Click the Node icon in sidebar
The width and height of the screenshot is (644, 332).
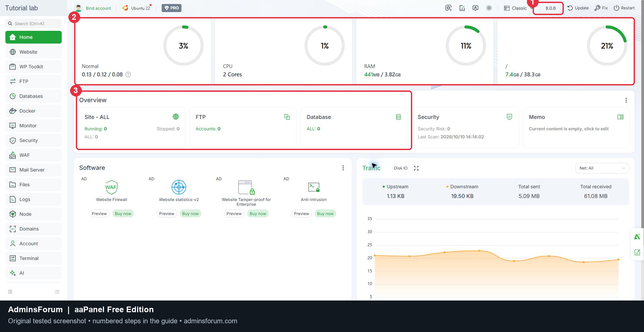click(x=13, y=214)
